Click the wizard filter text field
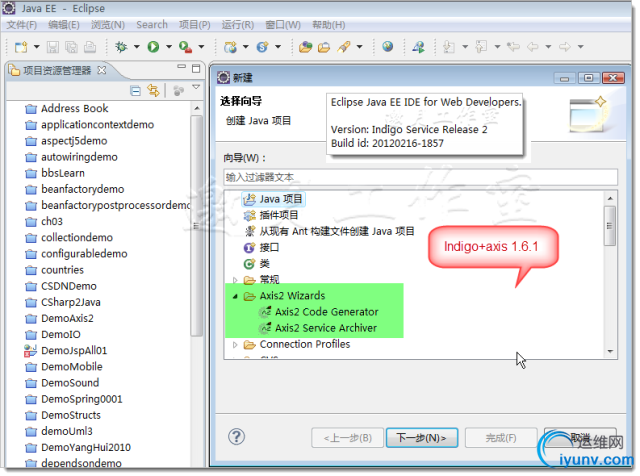Viewport: 640px width, 476px height. point(420,177)
